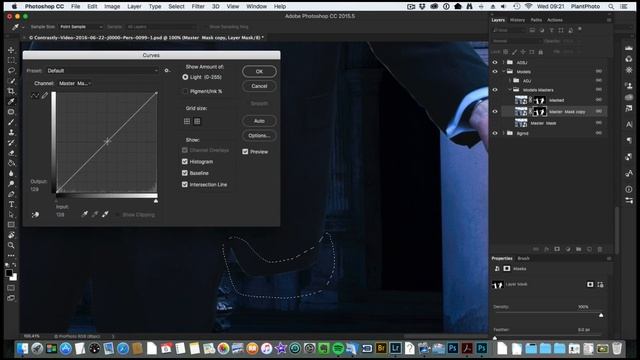Collapse the Models layer group

coord(504,71)
